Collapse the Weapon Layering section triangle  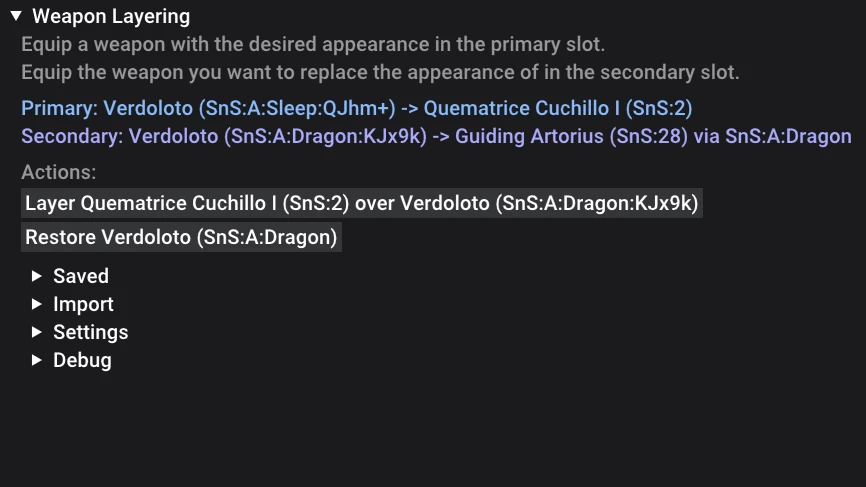[16, 16]
